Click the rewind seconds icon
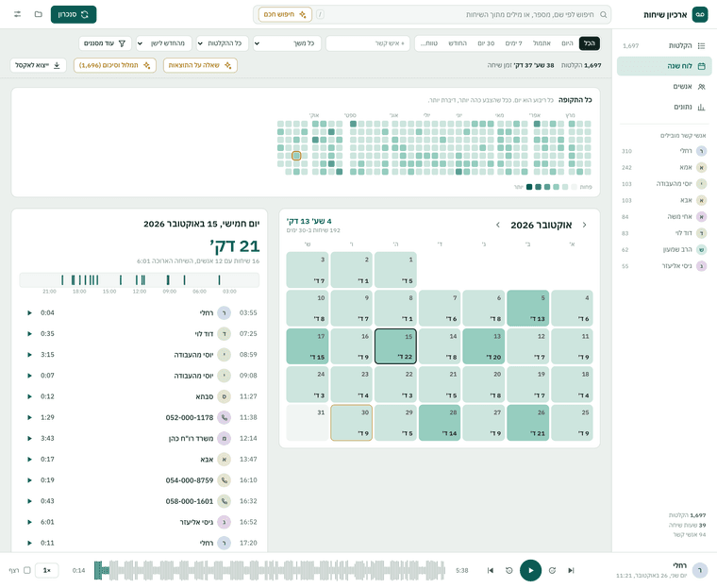 pyautogui.click(x=509, y=571)
